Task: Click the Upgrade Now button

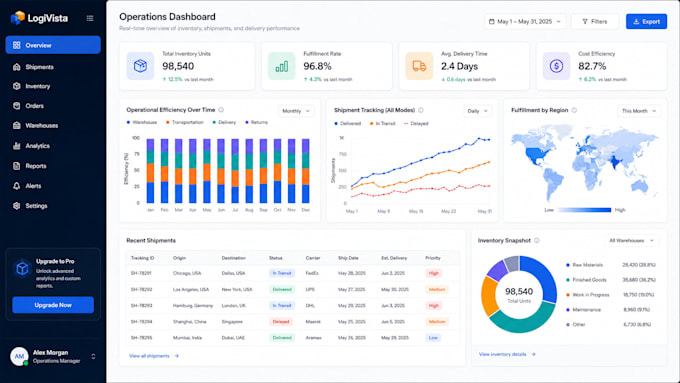Action: (53, 305)
